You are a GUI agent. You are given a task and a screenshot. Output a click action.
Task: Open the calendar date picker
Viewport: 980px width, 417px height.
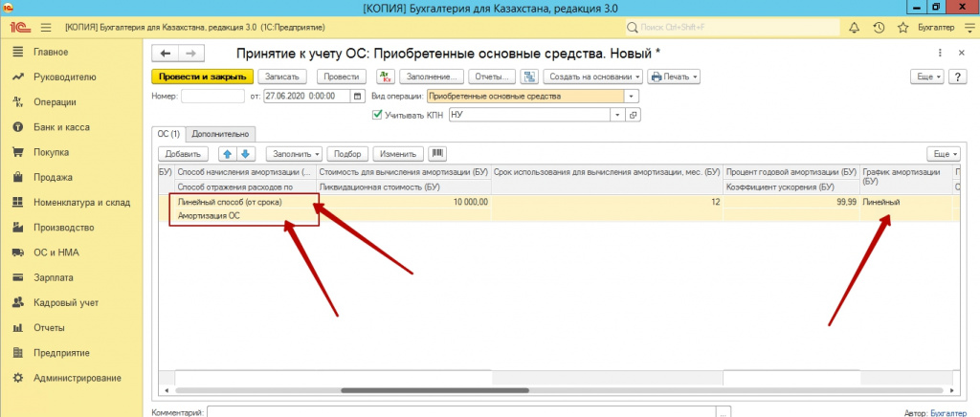tap(358, 97)
